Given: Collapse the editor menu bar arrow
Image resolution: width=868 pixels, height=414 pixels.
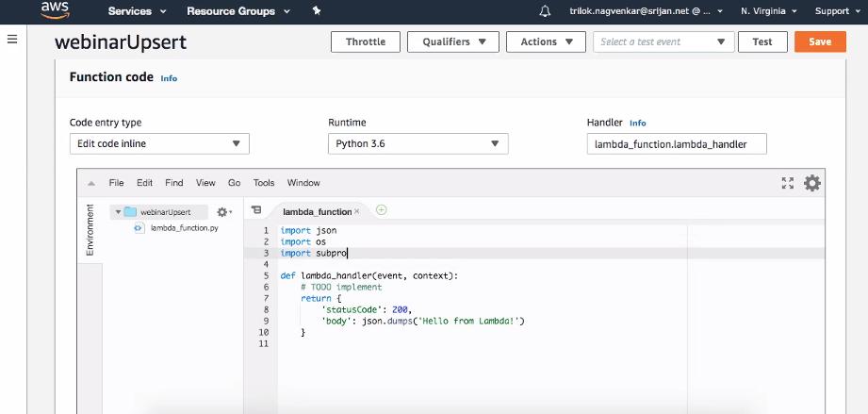Looking at the screenshot, I should coord(92,183).
